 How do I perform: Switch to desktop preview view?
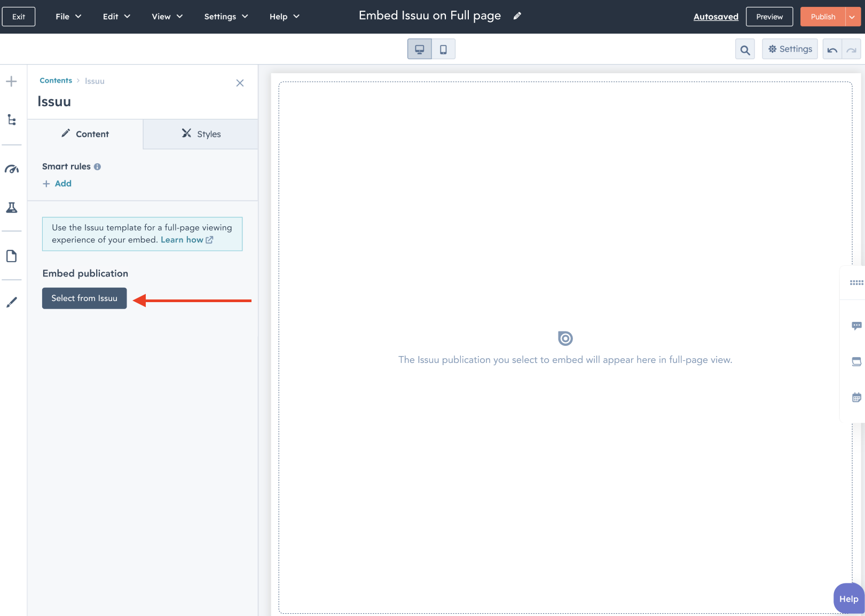[420, 49]
